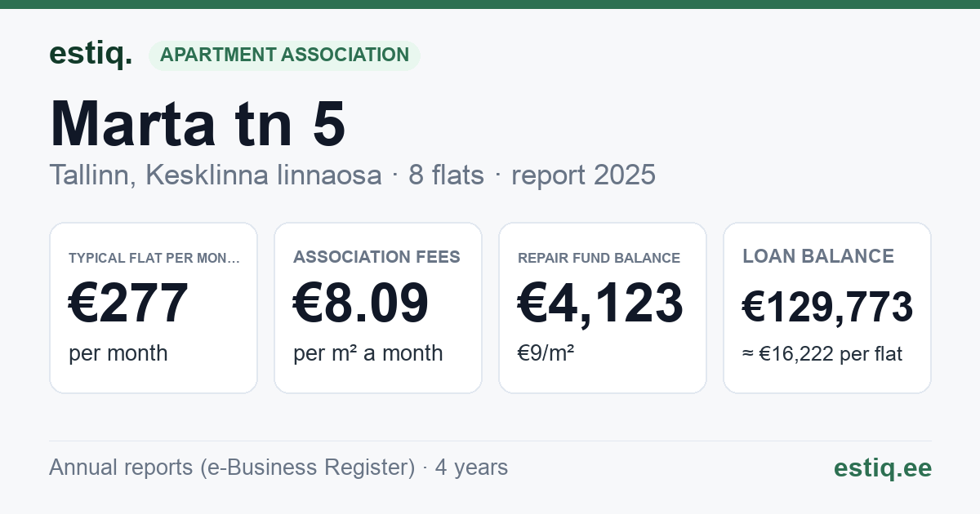Click the Tallinn, Kesklinna linnaosa subtitle line
This screenshot has height=514, width=980.
[352, 175]
